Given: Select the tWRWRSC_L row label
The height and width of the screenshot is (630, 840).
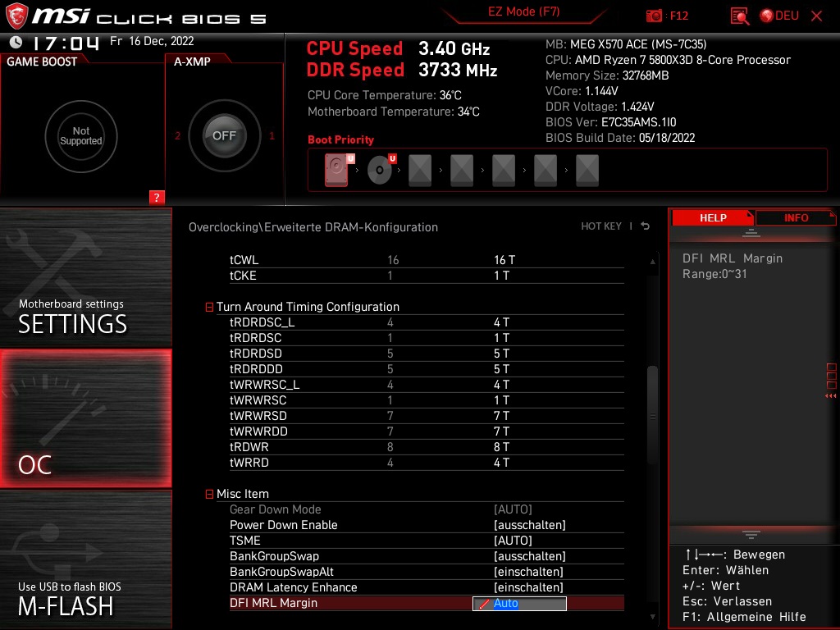Looking at the screenshot, I should 265,385.
